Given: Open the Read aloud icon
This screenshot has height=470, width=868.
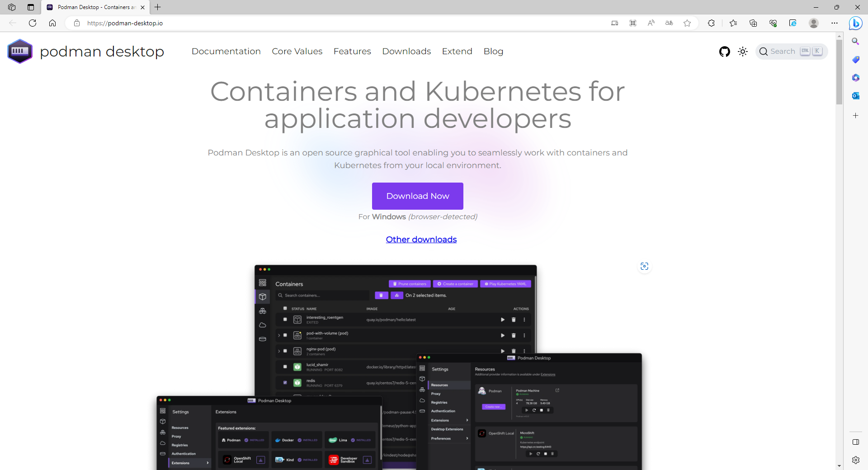Looking at the screenshot, I should coord(651,23).
